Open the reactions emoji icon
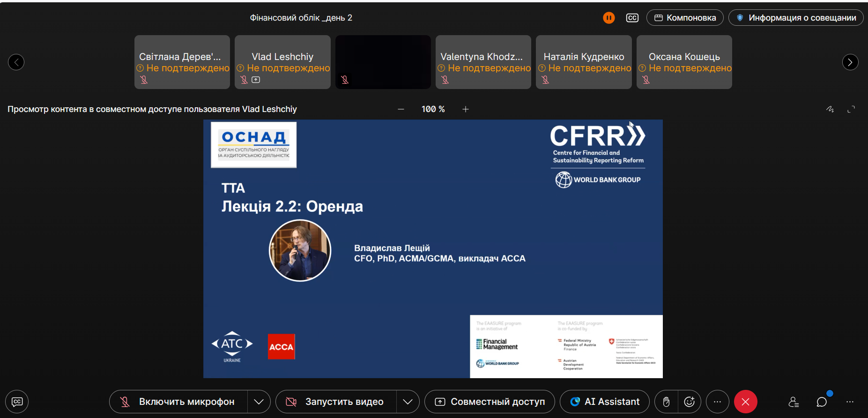 (x=690, y=402)
